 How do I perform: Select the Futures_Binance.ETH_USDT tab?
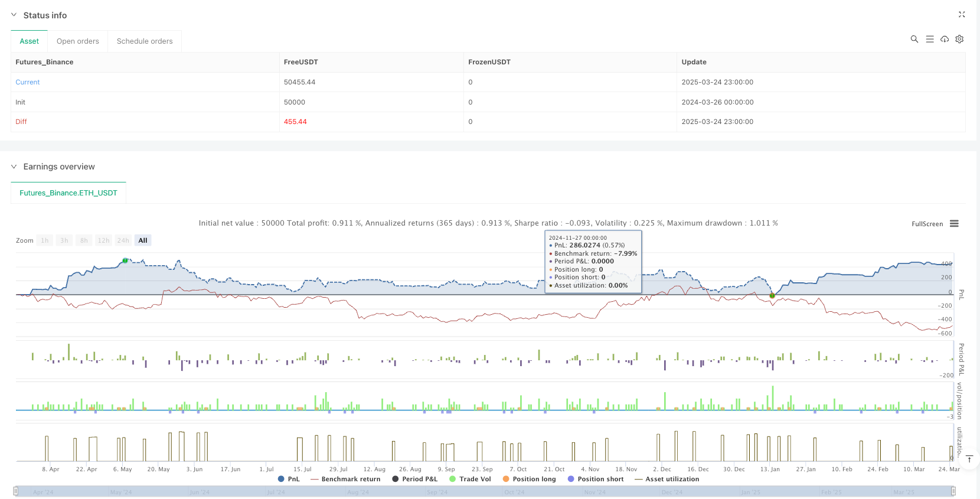(68, 193)
